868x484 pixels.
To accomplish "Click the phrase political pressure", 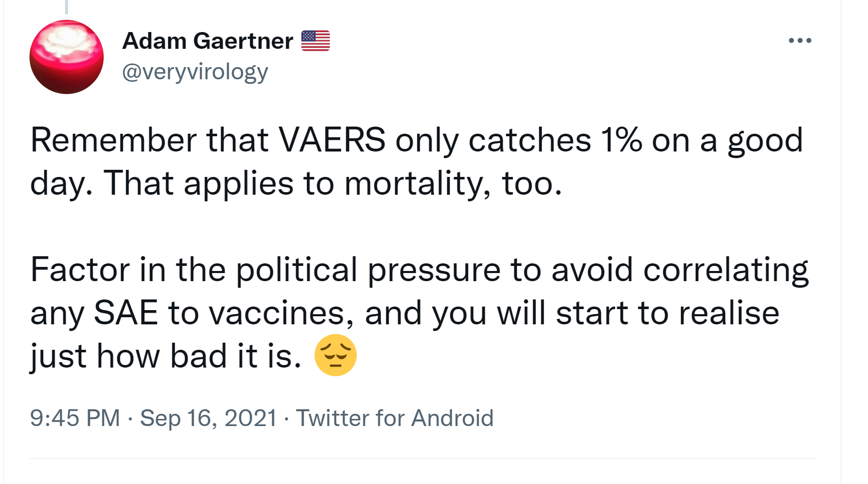I will pos(368,269).
